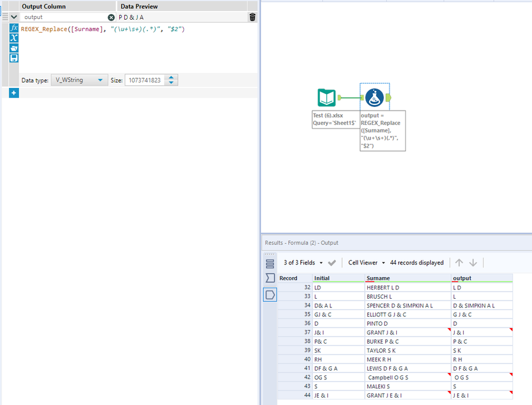Screen dimensions: 532x405
Task: Select the SPENCER D & SIMPKIN A L cell
Action: 408,305
